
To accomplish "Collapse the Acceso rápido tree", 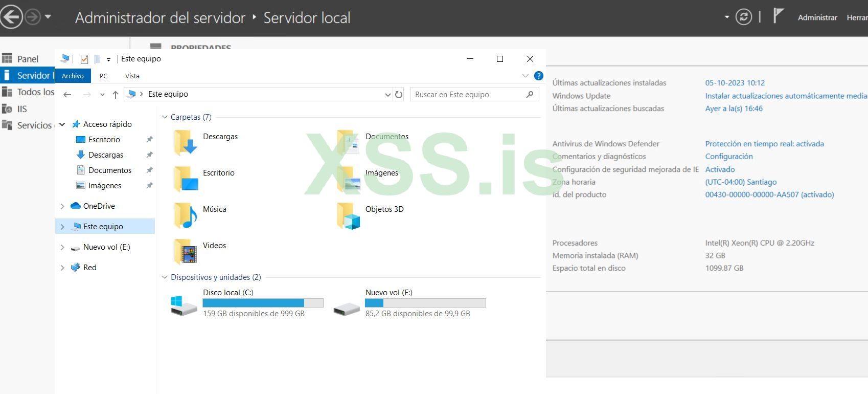I will [x=62, y=124].
